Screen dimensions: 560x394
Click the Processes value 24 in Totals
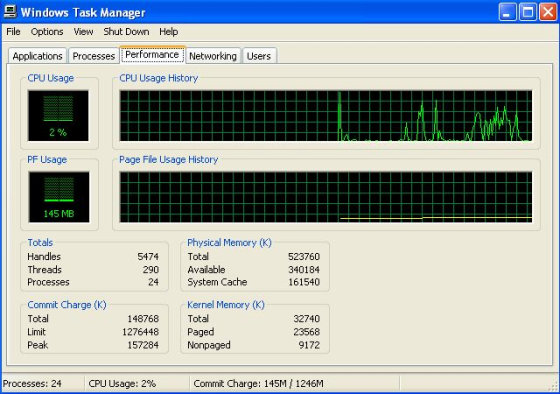154,282
